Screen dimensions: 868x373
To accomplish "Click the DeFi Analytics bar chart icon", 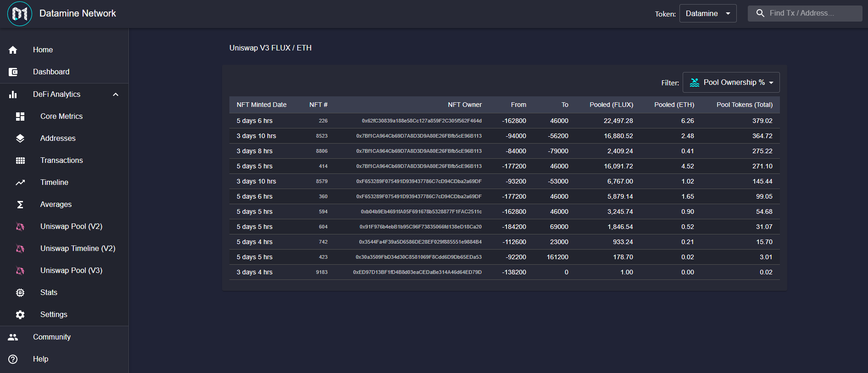I will pos(13,95).
